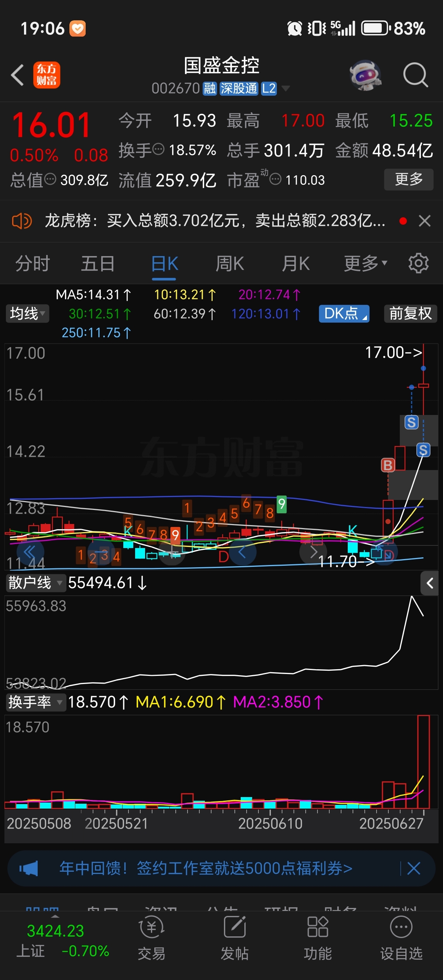This screenshot has width=443, height=980.
Task: Jump to earliest with double-left arrow
Action: point(30,552)
